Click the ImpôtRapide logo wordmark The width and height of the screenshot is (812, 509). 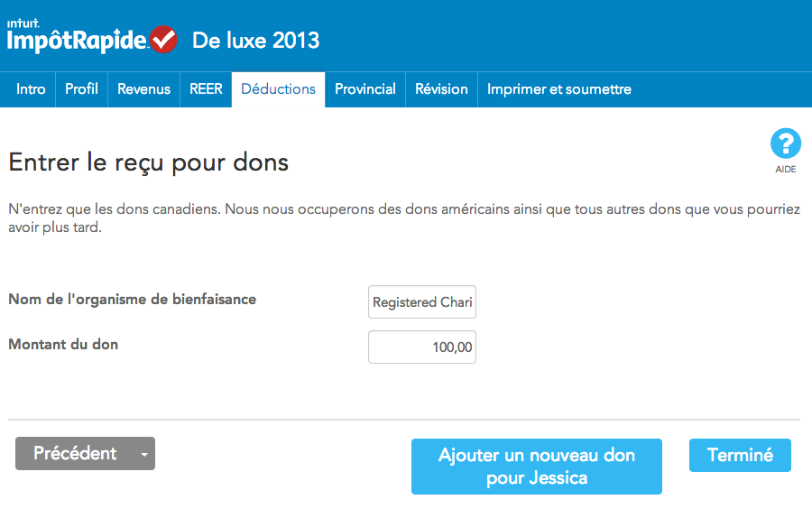(77, 41)
